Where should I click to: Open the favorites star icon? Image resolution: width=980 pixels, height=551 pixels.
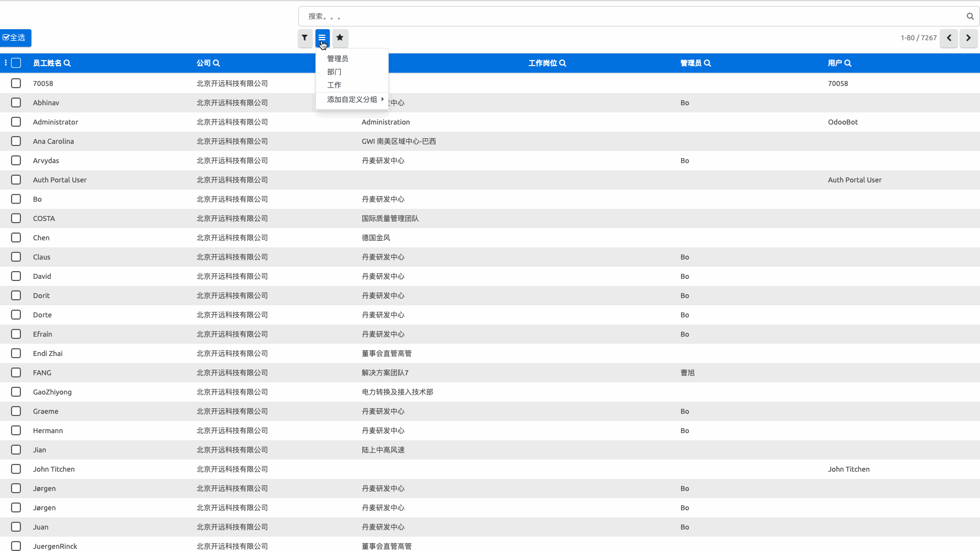(340, 38)
